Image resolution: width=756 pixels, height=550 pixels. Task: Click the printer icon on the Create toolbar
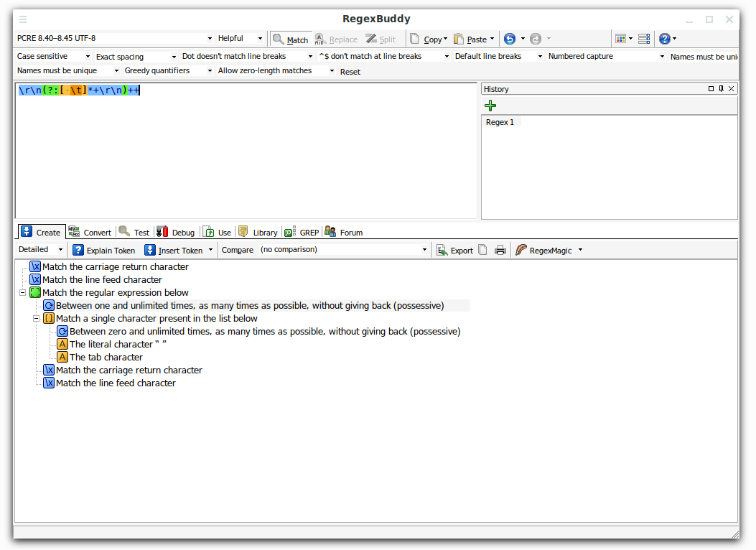[500, 250]
